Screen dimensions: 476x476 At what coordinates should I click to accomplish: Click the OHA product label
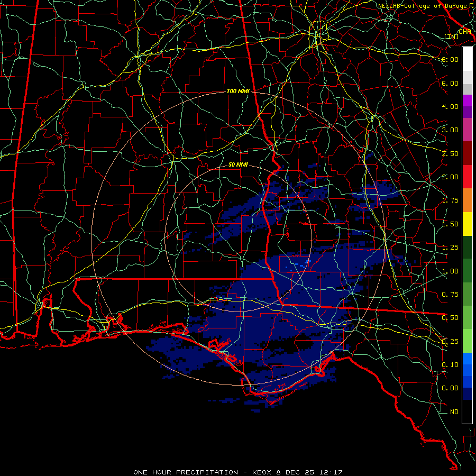[x=464, y=32]
